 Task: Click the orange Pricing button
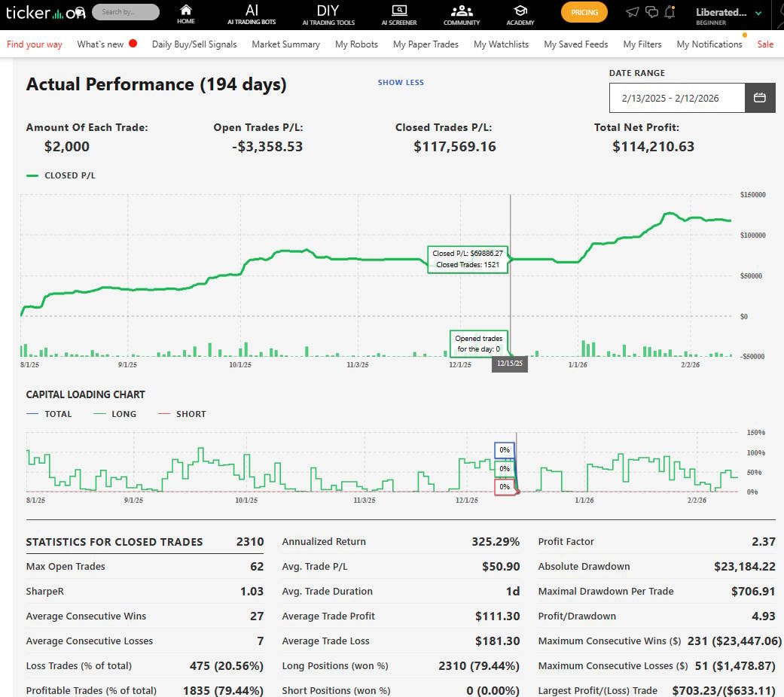pyautogui.click(x=584, y=13)
